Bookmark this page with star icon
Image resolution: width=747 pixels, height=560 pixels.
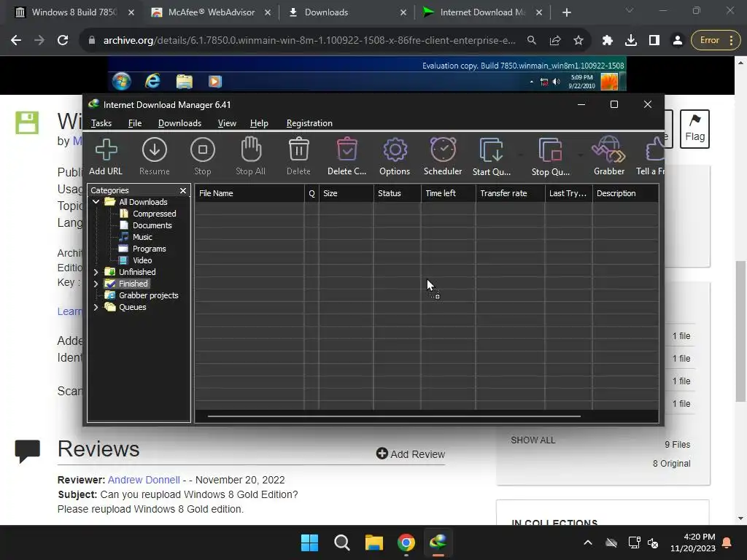click(x=578, y=41)
